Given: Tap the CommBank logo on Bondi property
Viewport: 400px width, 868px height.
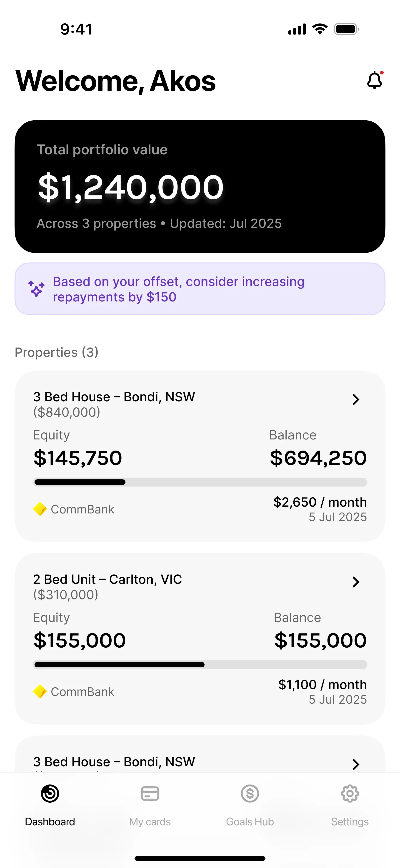Looking at the screenshot, I should [40, 509].
